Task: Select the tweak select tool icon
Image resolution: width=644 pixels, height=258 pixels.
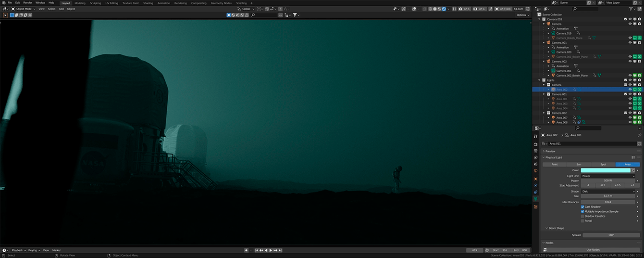Action: click(5, 15)
